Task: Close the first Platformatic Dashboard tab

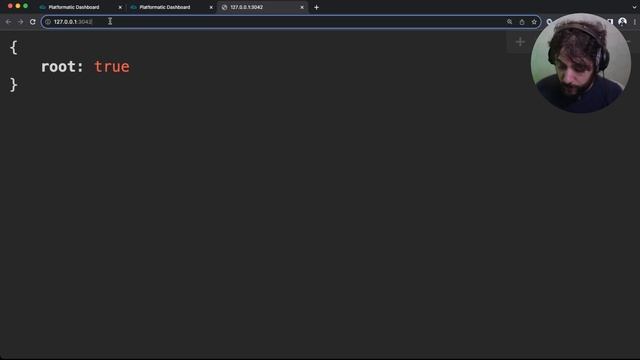Action: click(120, 7)
